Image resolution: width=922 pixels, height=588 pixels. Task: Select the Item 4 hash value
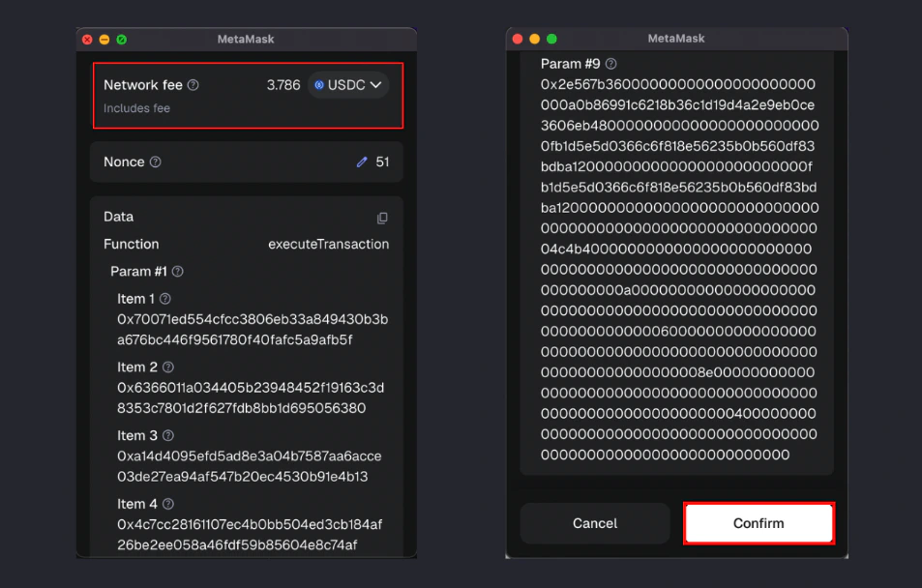[x=250, y=535]
